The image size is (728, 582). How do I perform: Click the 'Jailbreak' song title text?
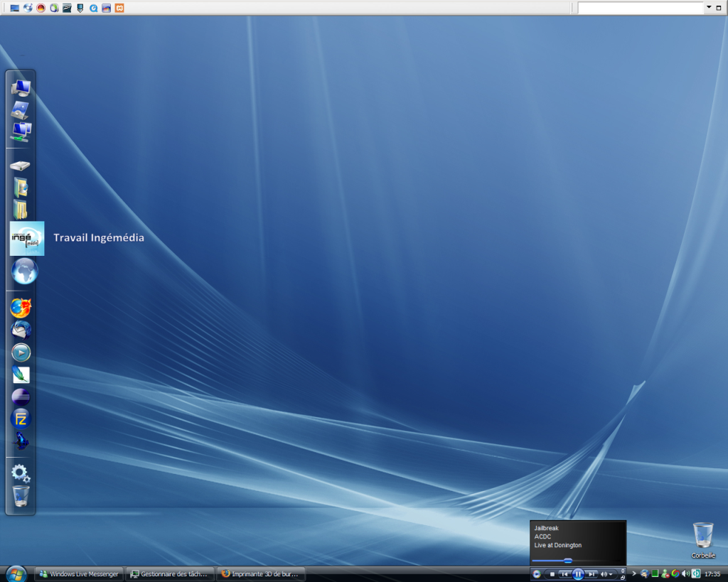[546, 528]
